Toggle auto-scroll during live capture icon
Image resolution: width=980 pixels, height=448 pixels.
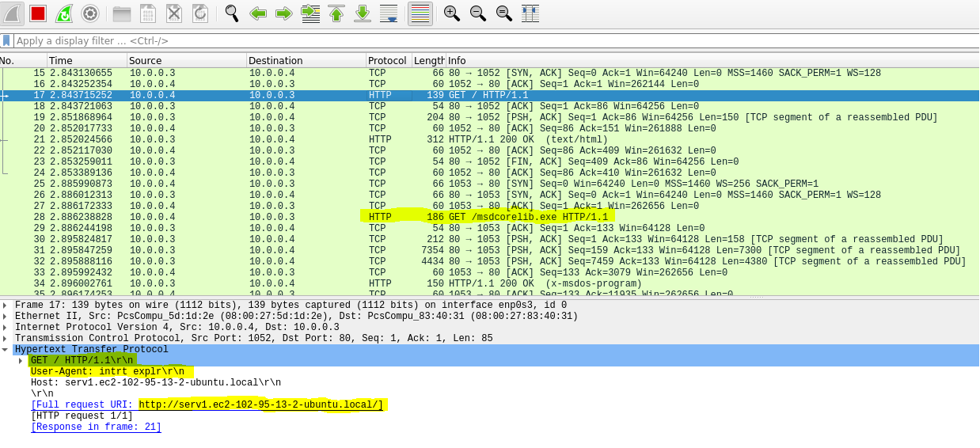pyautogui.click(x=389, y=13)
